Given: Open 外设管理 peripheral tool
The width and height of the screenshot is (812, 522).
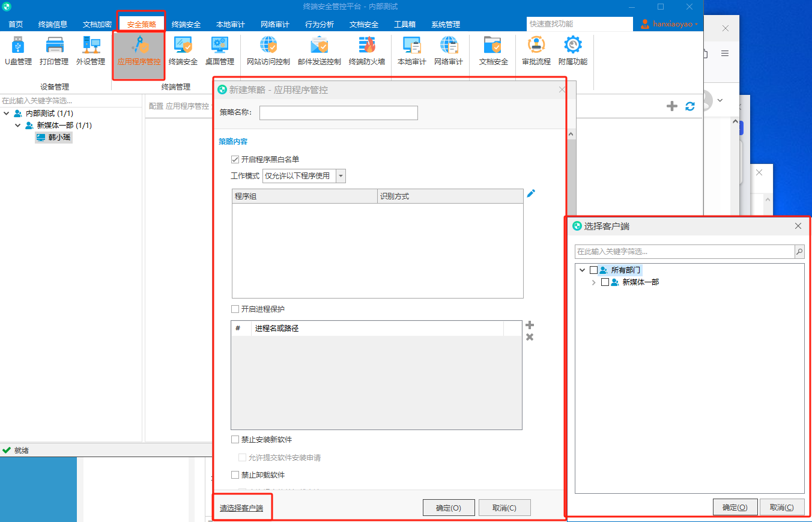Looking at the screenshot, I should 91,51.
